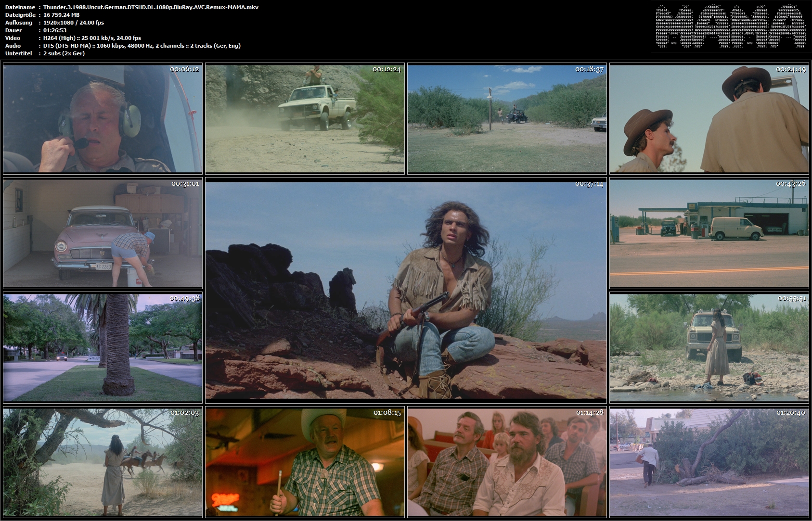The height and width of the screenshot is (521, 812).
Task: Open the palm tree street thumbnail 00:49:38
Action: (103, 348)
